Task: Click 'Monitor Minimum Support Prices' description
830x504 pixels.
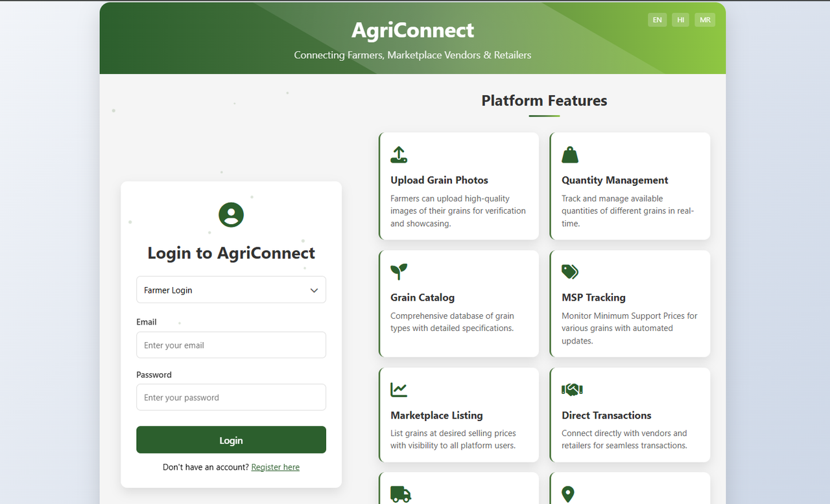Action: pos(629,328)
